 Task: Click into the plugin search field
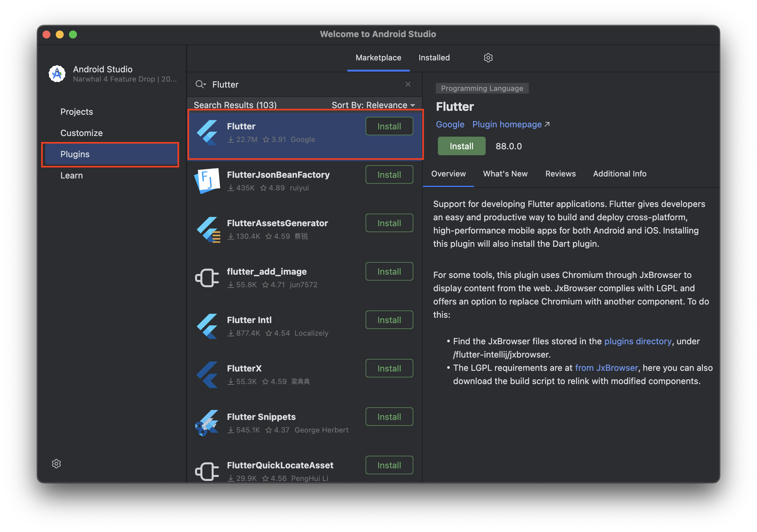point(305,84)
